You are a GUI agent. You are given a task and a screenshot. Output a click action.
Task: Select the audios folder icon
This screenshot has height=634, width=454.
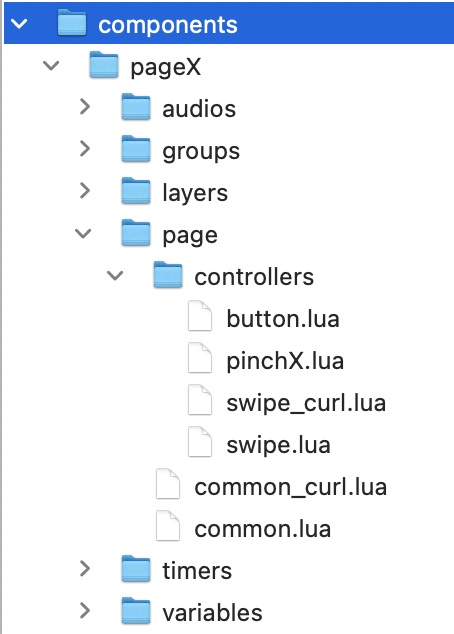[x=136, y=107]
